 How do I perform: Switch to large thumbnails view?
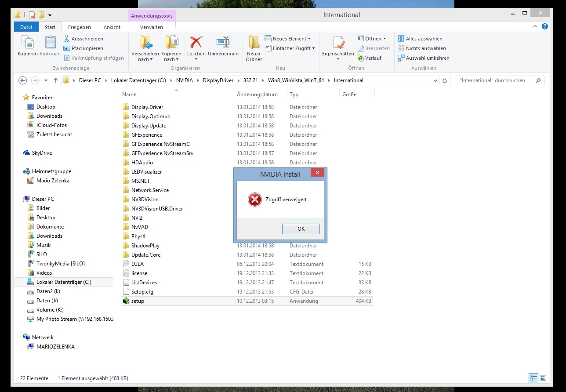point(543,378)
